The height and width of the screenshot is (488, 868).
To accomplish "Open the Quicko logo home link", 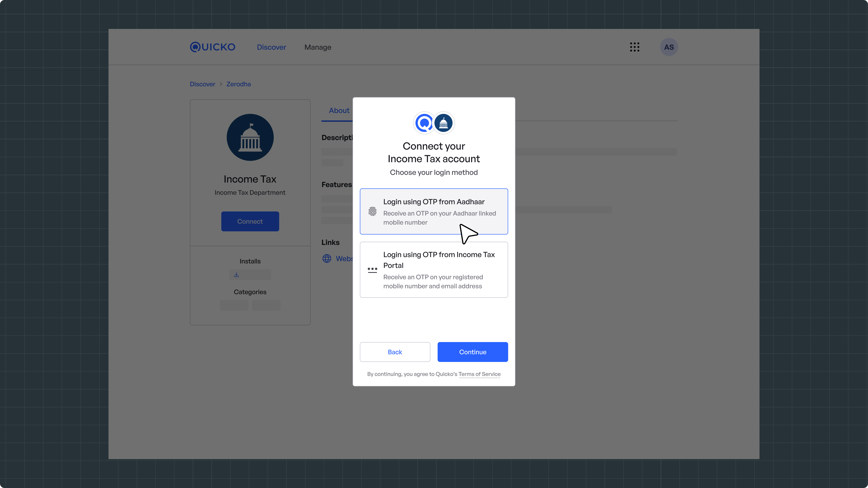I will (213, 47).
